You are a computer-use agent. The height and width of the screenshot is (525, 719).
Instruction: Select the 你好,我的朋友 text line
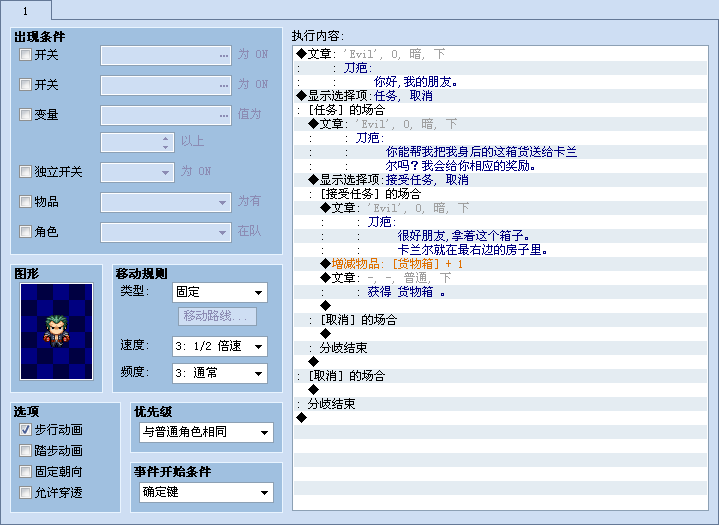tap(501, 82)
